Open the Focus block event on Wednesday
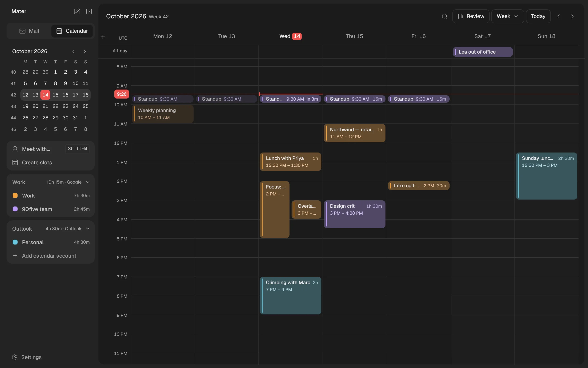Screen dimensions: 588x368 (275, 210)
